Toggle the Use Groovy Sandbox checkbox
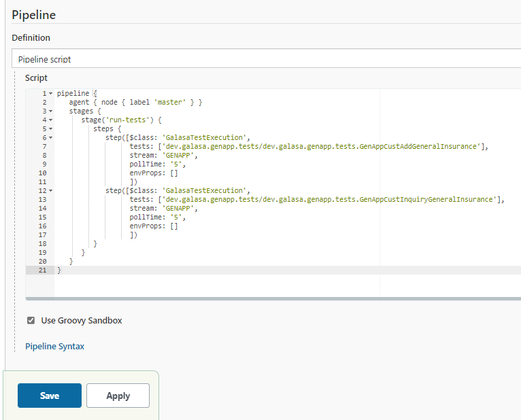This screenshot has width=521, height=420. 31,320
